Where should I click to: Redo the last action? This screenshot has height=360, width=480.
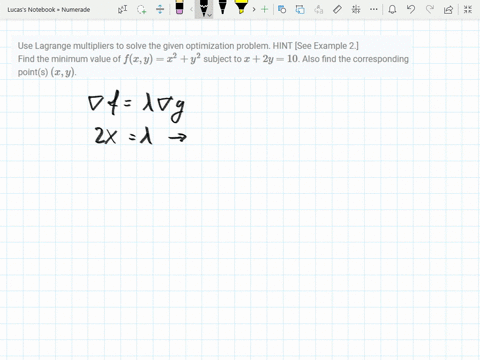(430, 9)
